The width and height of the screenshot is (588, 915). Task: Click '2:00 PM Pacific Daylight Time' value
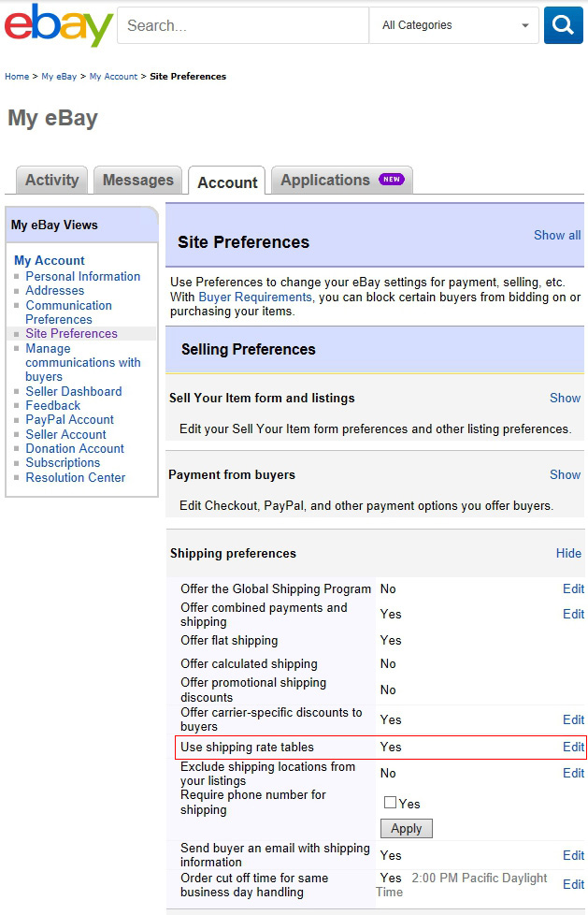(x=462, y=885)
